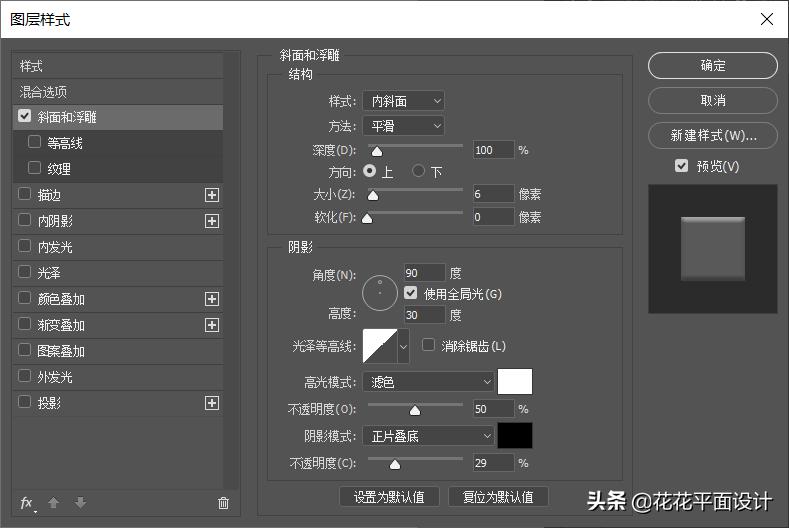Click the 软化 value field showing 0

(494, 217)
